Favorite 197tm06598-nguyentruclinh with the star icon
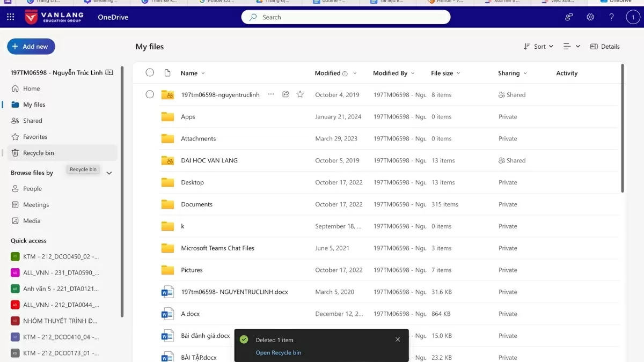Viewport: 644px width, 362px height. tap(300, 94)
